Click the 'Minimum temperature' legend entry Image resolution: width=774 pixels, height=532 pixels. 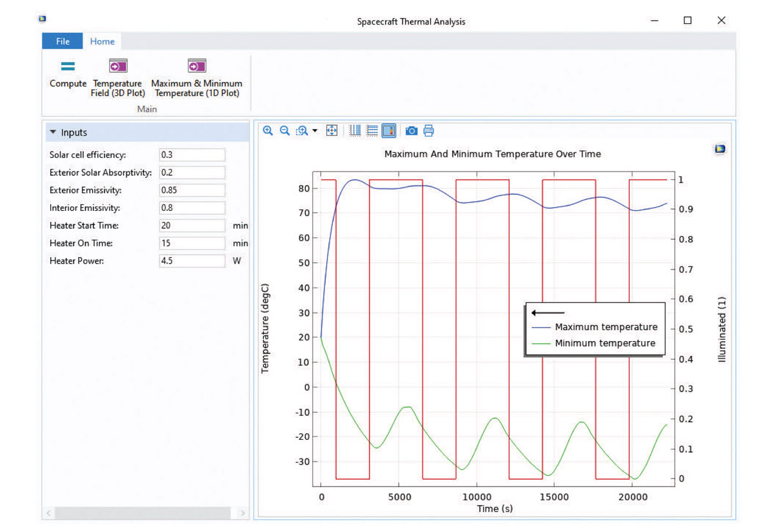click(593, 343)
